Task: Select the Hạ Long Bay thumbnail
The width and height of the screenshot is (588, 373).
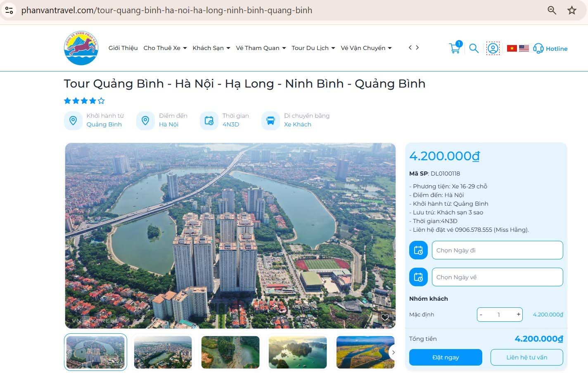Action: coord(298,352)
